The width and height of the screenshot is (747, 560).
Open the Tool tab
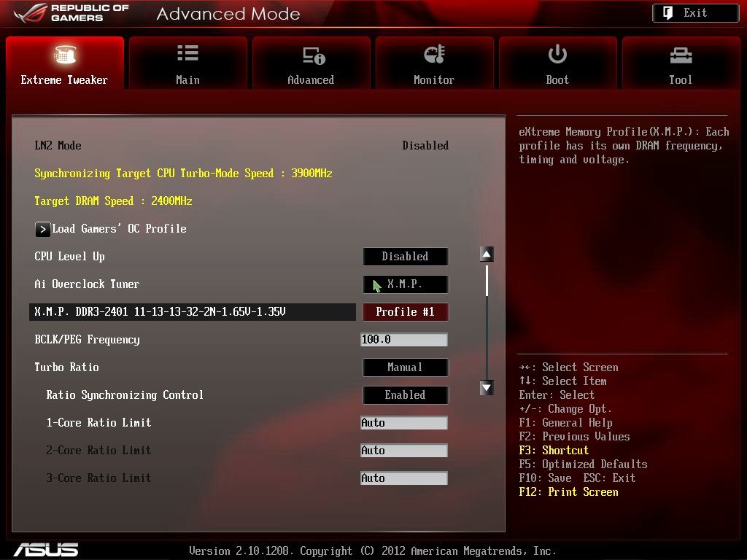pos(681,63)
